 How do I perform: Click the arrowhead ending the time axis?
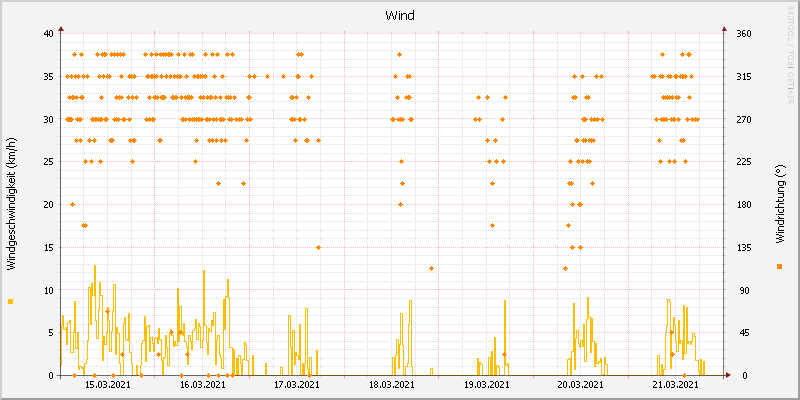coord(728,376)
